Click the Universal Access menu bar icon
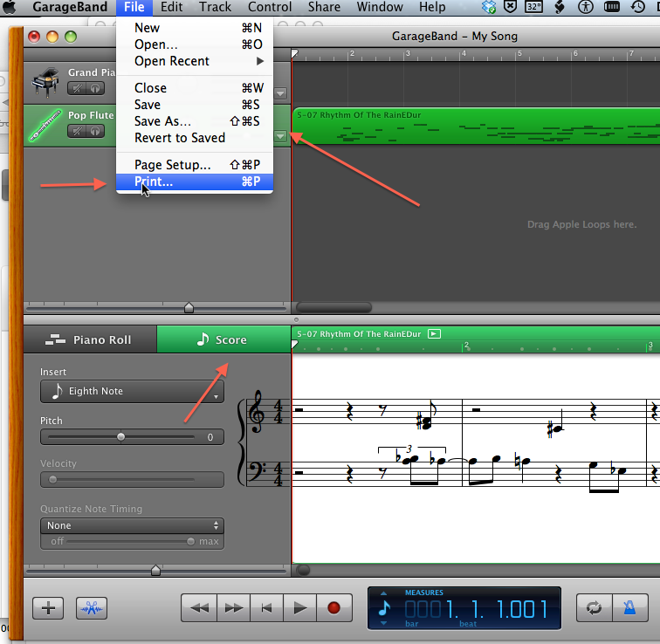The image size is (660, 644). [585, 7]
